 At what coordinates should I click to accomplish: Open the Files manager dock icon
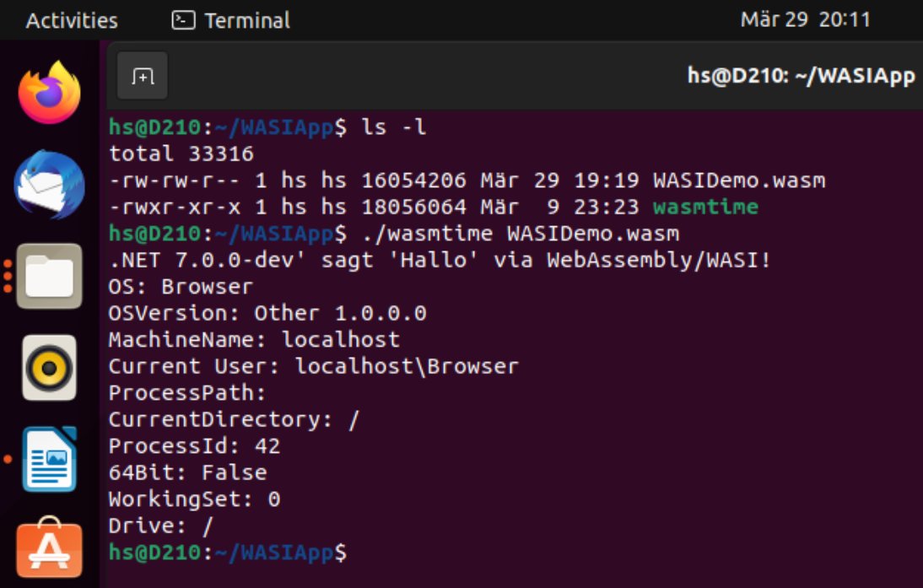50,276
